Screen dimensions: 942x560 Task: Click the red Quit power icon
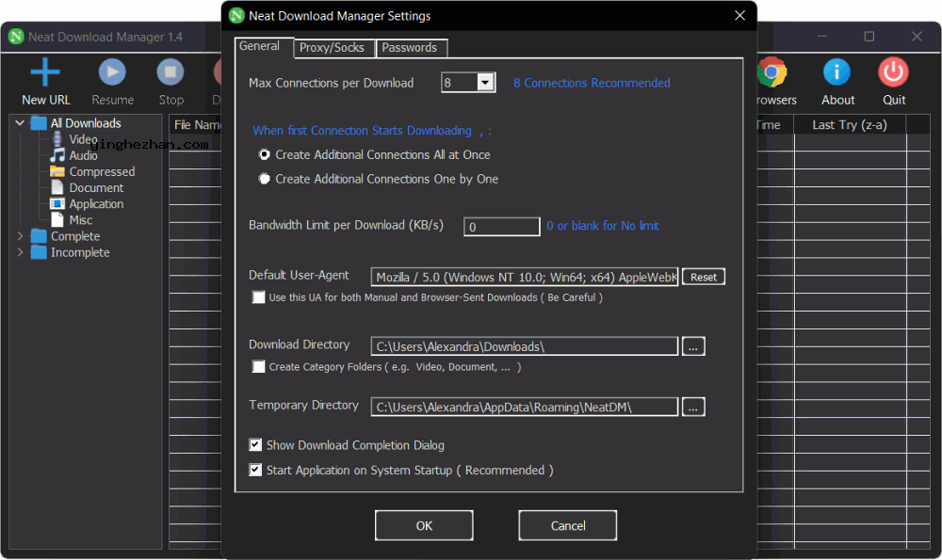(893, 72)
